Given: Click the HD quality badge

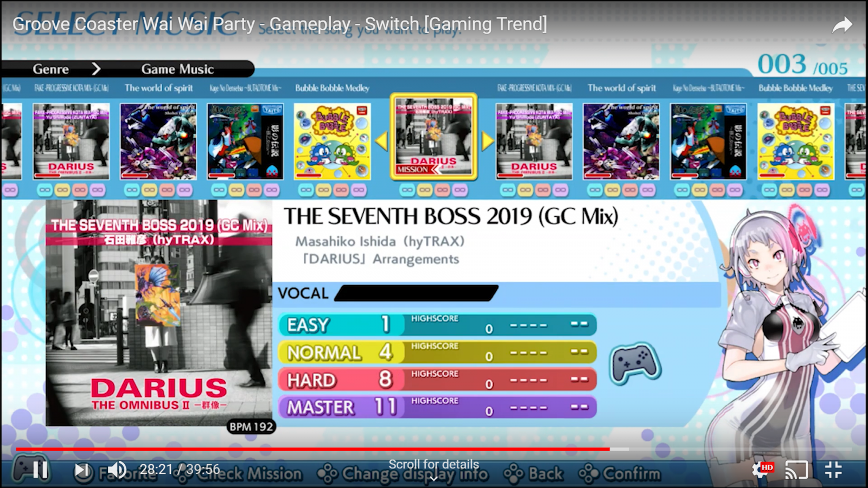Looking at the screenshot, I should [767, 467].
